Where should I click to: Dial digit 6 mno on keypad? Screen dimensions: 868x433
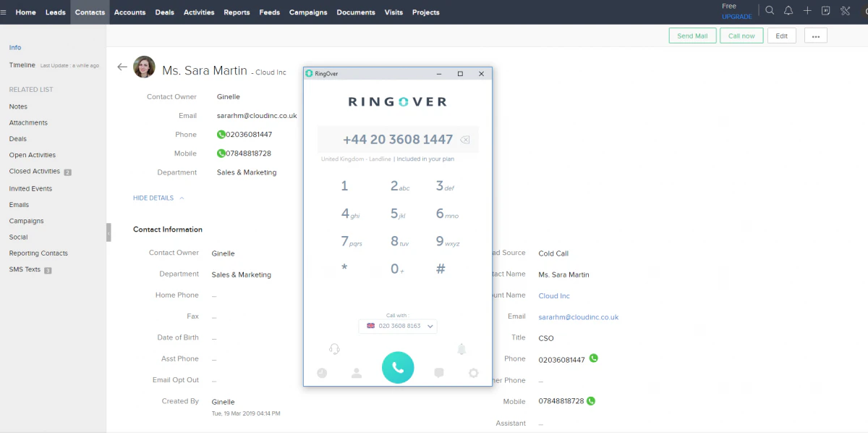click(x=447, y=214)
